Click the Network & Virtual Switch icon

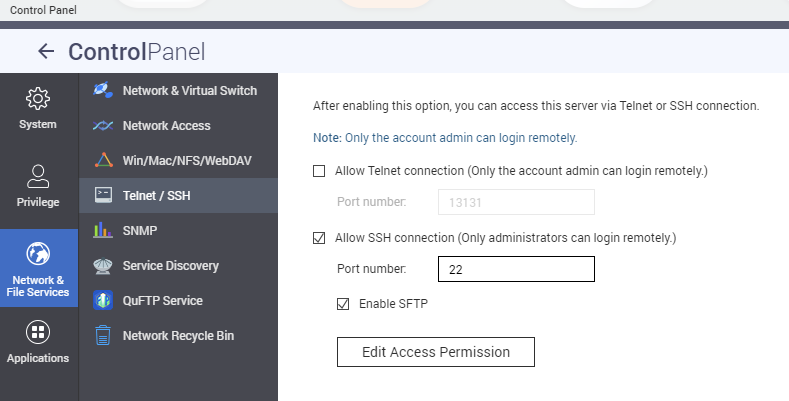pyautogui.click(x=103, y=90)
